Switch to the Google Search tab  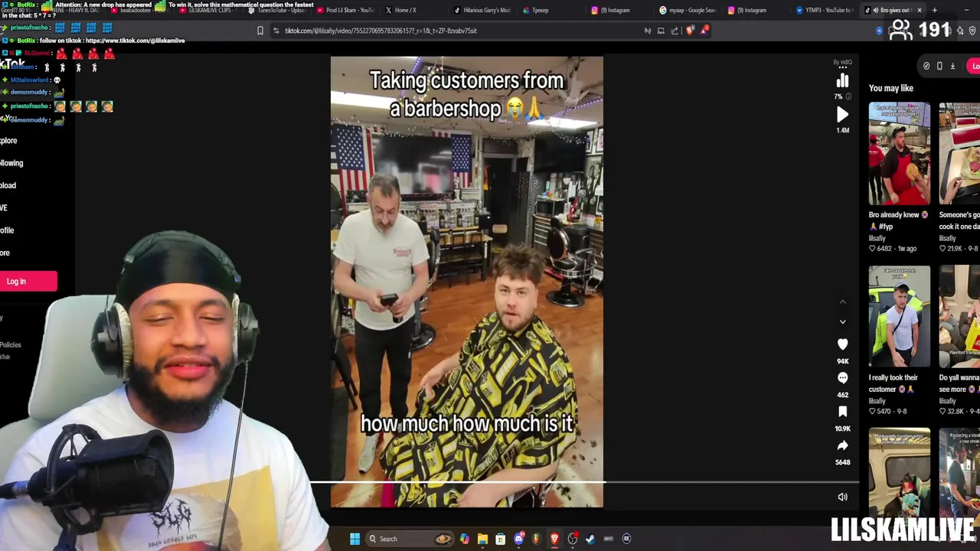[688, 10]
